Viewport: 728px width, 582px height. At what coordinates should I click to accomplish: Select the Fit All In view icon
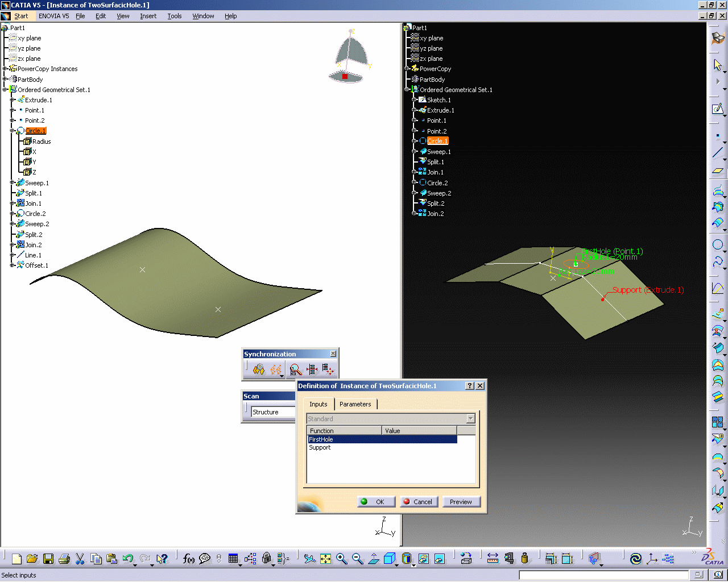point(325,559)
